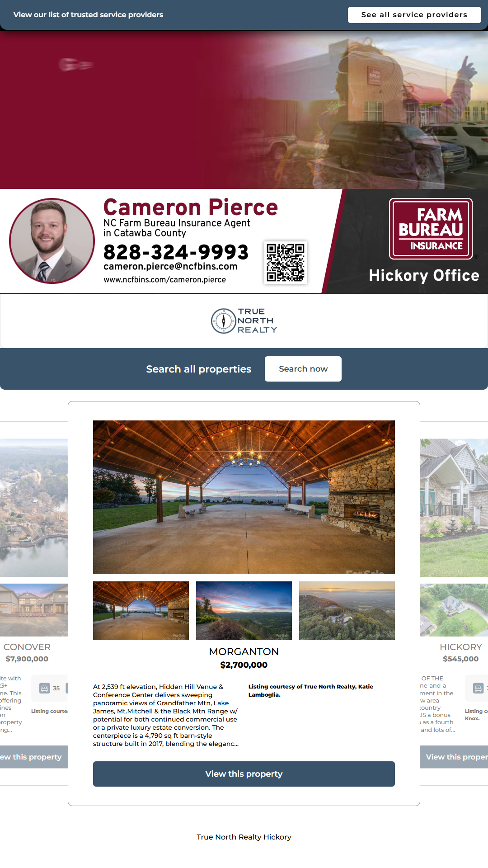Visit www.ncfbins.com/cameron.pierce link

point(165,280)
